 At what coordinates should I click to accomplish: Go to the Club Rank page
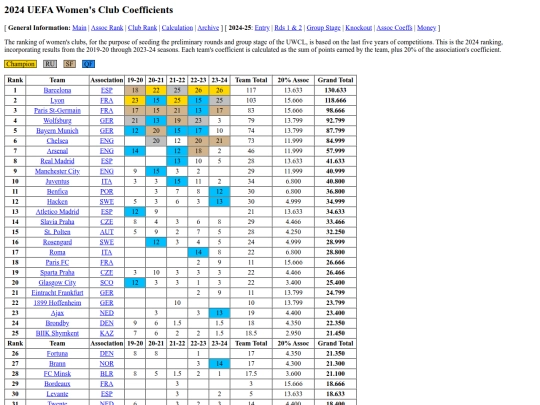[142, 28]
